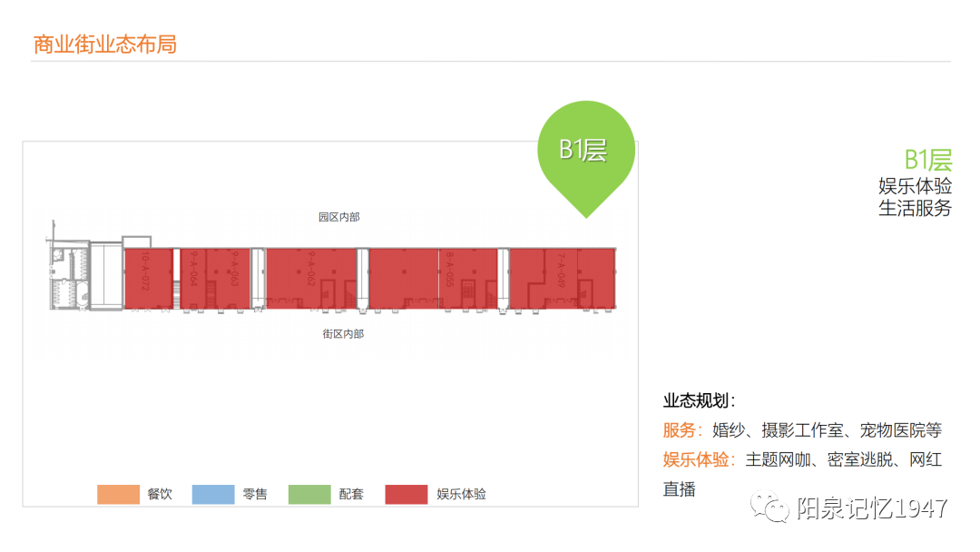
Task: Select shop unit 7-A-049 on floor plan
Action: (x=563, y=272)
